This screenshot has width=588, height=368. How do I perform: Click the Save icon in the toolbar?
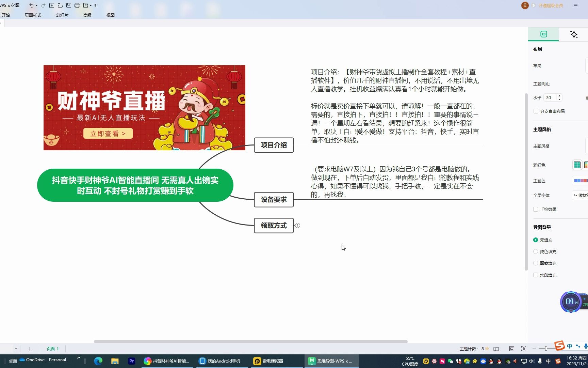68,5
